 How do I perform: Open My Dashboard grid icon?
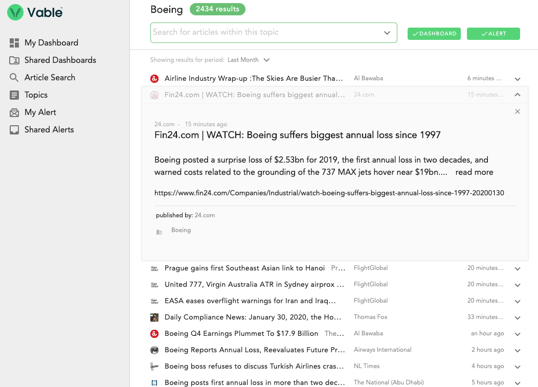pos(14,43)
